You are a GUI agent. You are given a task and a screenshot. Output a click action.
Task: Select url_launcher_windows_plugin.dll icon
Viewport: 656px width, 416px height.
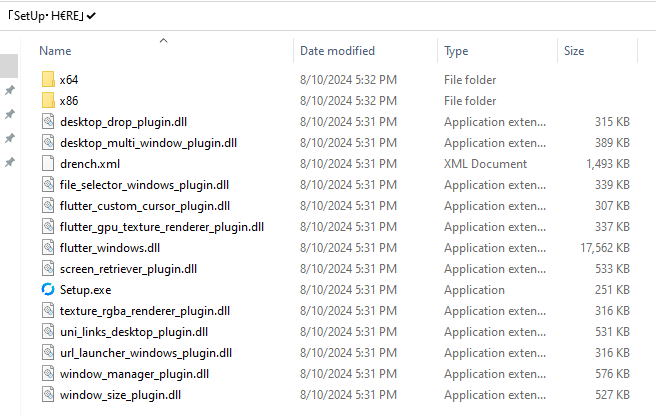coord(48,353)
